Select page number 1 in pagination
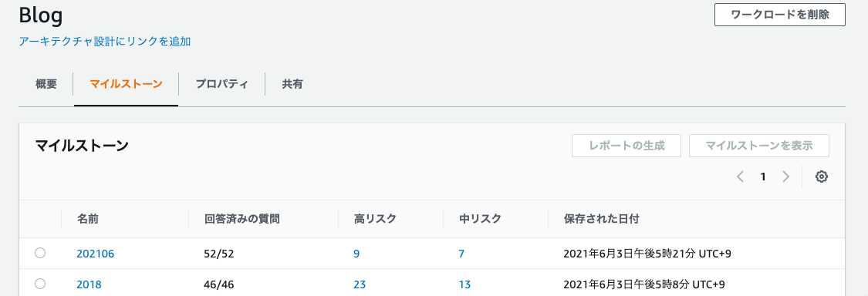868x296 pixels. (763, 177)
